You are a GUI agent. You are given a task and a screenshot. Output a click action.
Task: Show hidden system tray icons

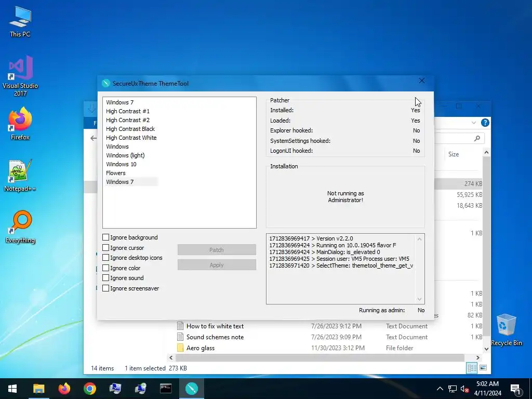click(440, 389)
